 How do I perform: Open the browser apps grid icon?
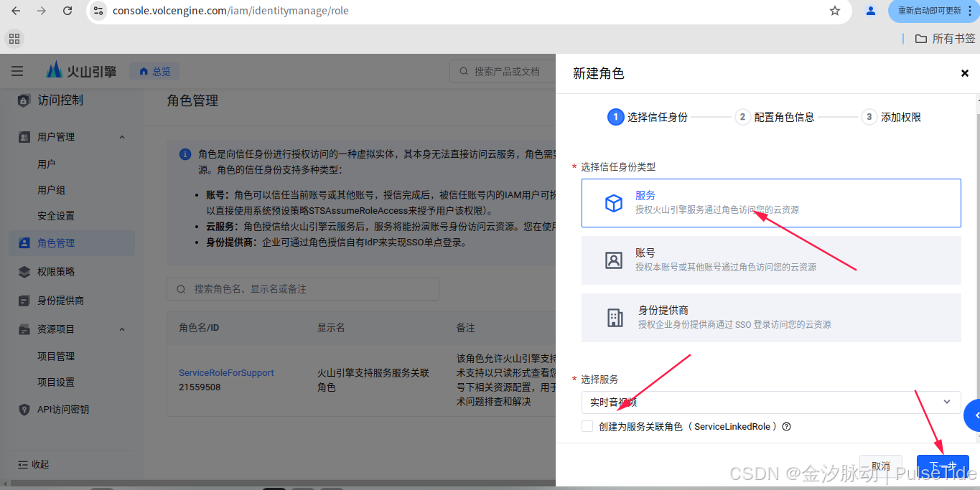(14, 39)
